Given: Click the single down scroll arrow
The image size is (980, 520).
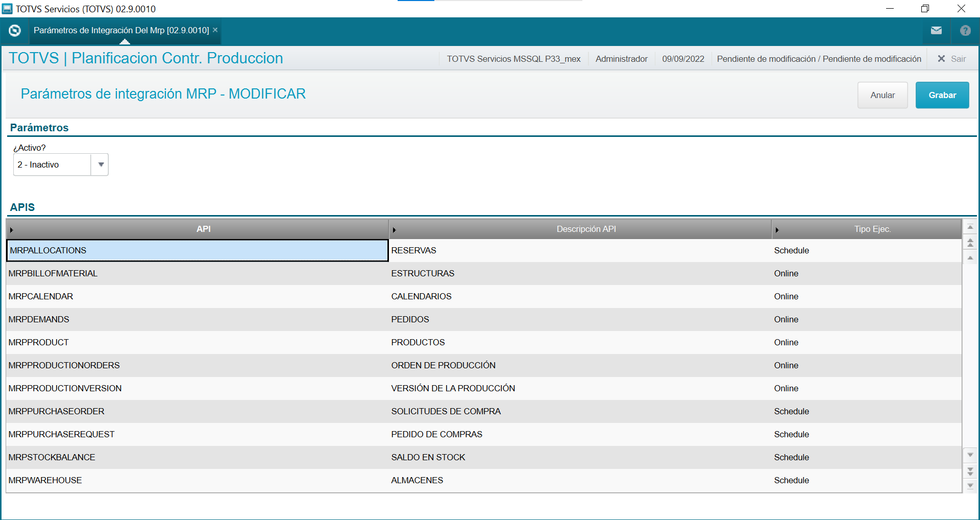Looking at the screenshot, I should point(970,455).
